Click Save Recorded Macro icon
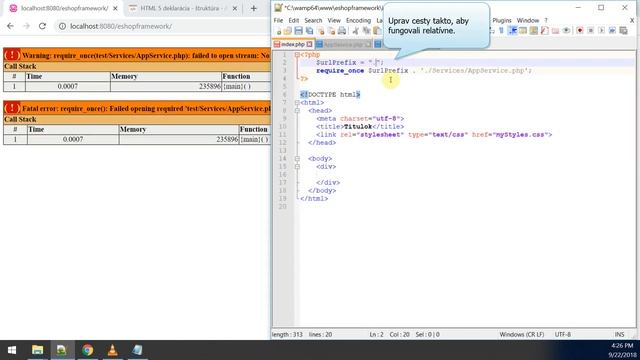 pyautogui.click(x=623, y=31)
